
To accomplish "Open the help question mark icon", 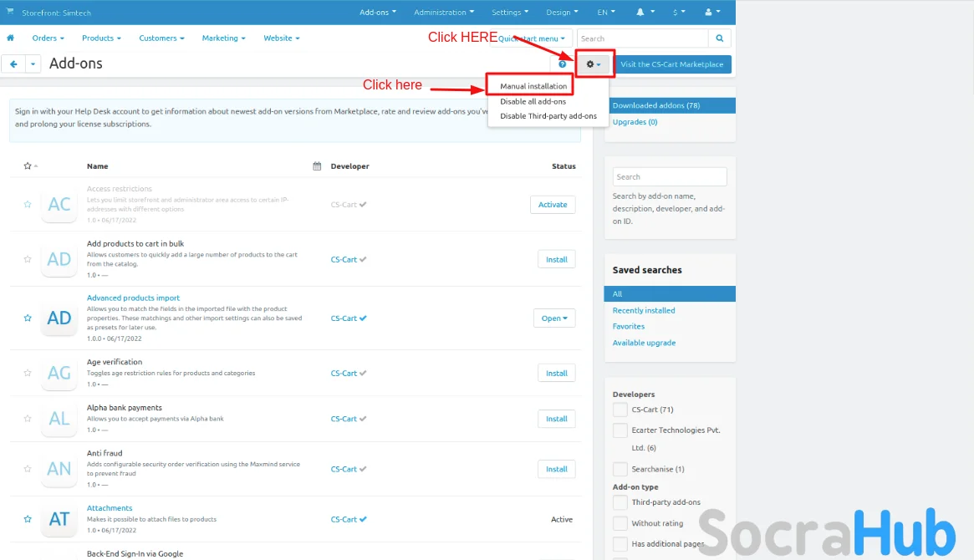I will [x=562, y=64].
